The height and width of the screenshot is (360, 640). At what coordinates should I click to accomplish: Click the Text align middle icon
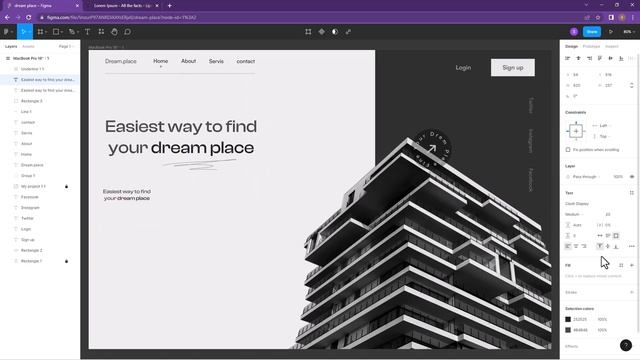(x=608, y=246)
